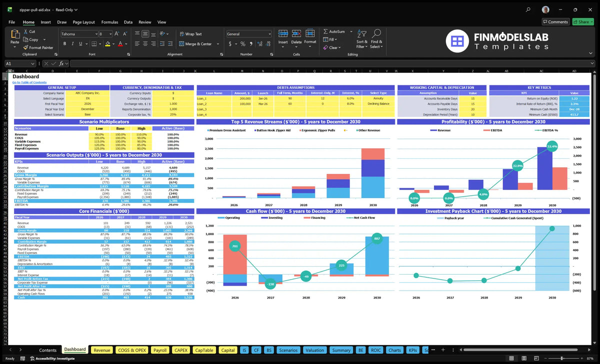Toggle Bold formatting
The image size is (600, 364).
click(x=65, y=44)
